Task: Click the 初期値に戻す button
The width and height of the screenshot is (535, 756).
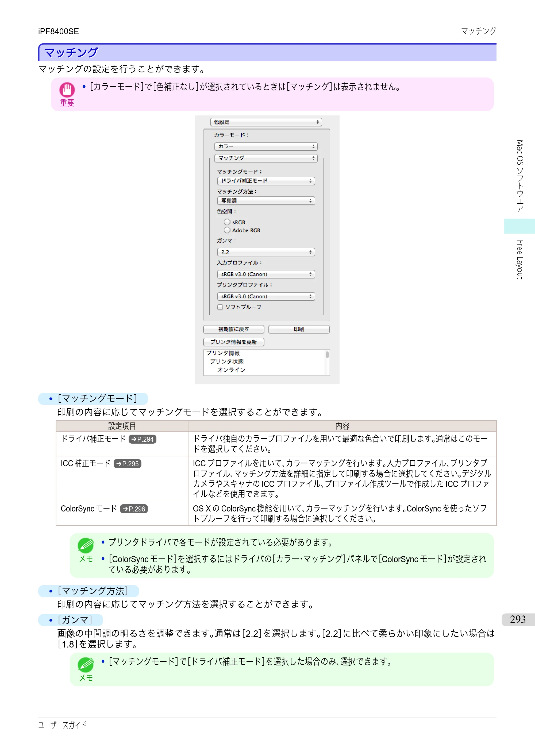Action: pos(233,329)
